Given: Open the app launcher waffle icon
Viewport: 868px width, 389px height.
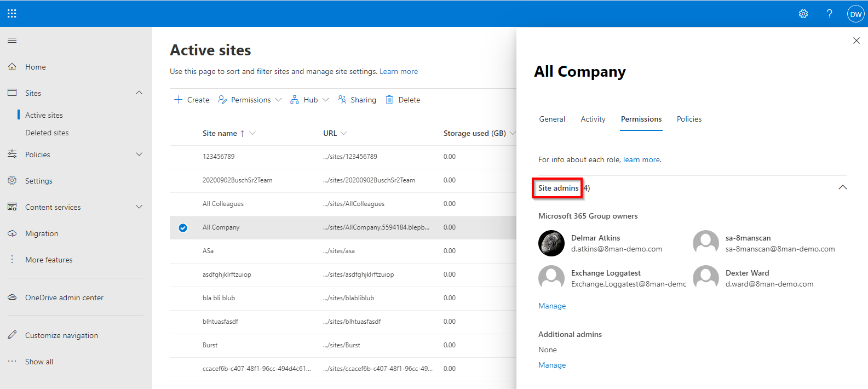Looking at the screenshot, I should (12, 14).
